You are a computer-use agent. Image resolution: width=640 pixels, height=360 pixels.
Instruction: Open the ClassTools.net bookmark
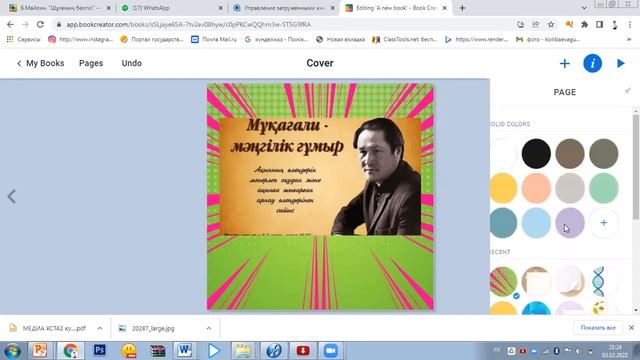coord(404,39)
